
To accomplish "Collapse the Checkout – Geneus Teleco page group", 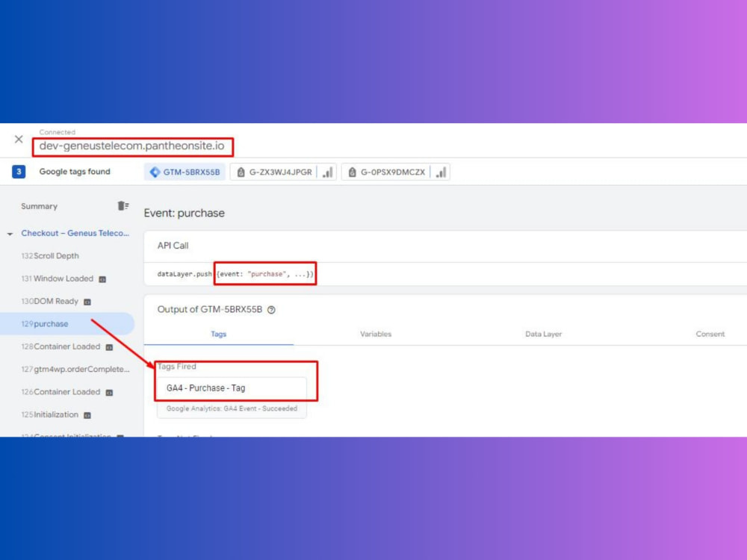I will (x=10, y=234).
